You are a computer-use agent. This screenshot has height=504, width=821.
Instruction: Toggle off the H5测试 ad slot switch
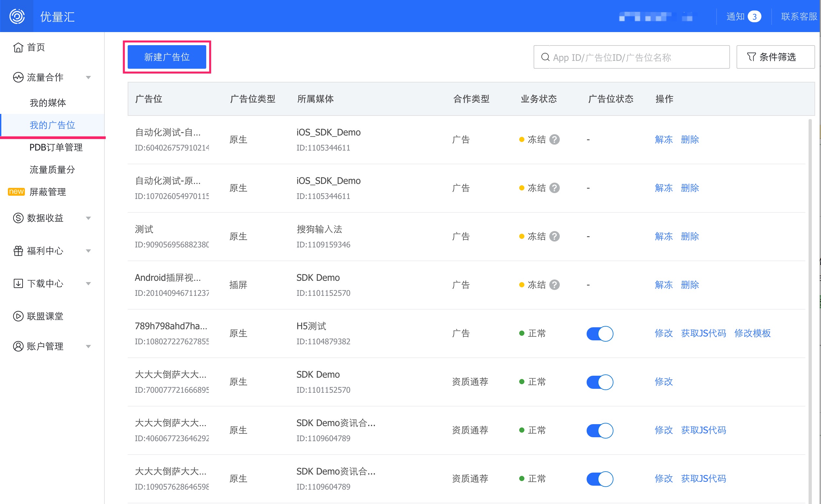point(600,333)
